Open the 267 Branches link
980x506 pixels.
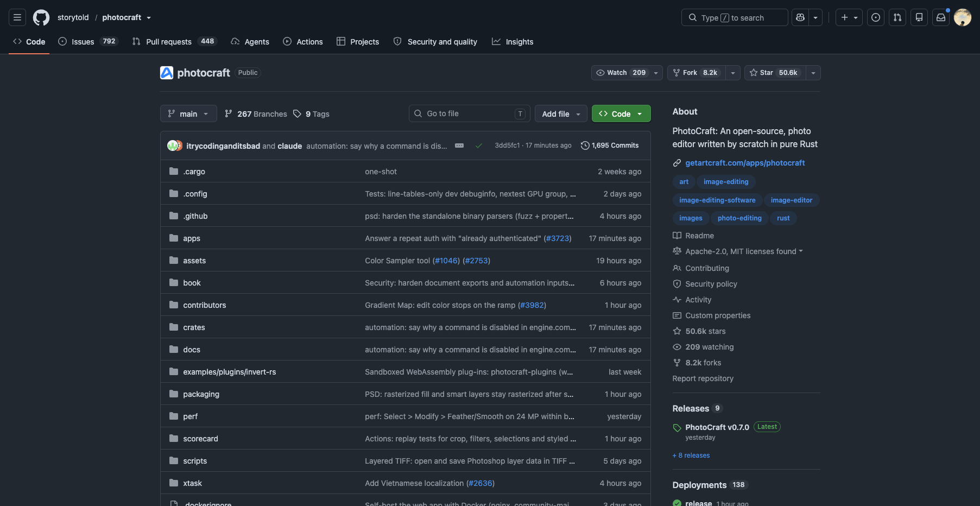pyautogui.click(x=256, y=113)
